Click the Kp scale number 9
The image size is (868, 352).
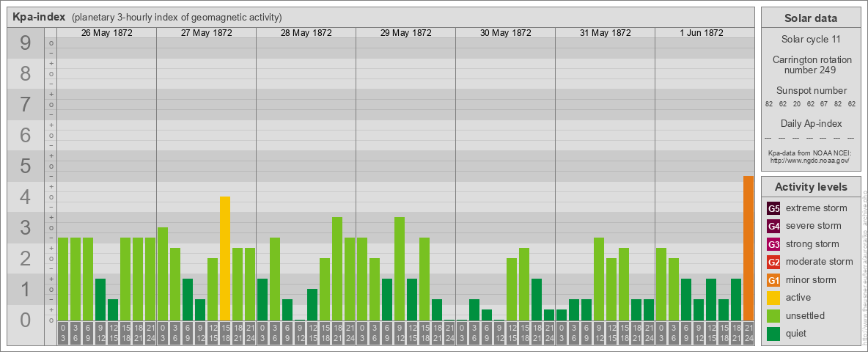point(26,43)
